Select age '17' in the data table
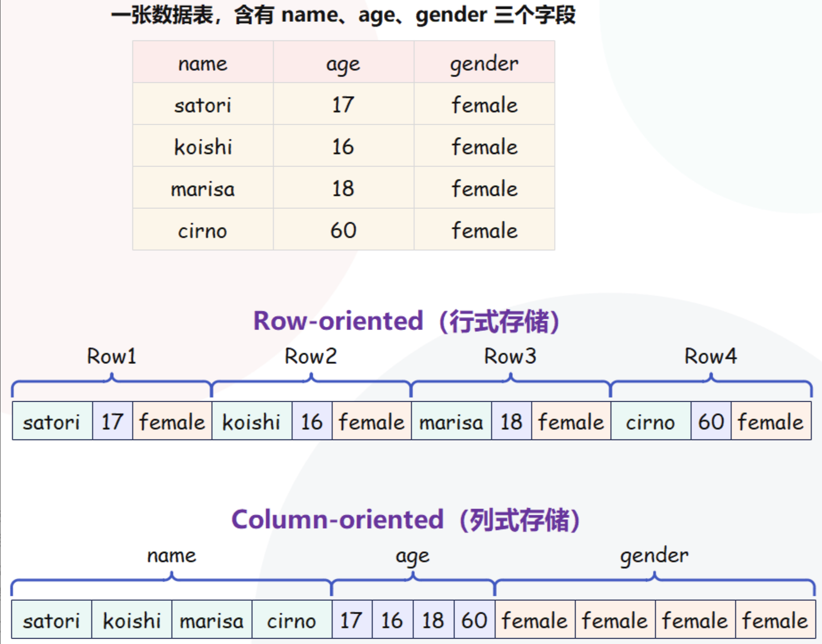The image size is (822, 644). [343, 104]
